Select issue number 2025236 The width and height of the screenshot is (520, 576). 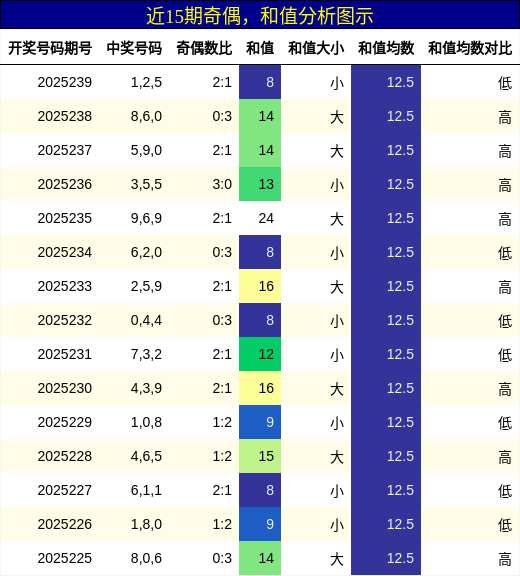click(x=65, y=184)
